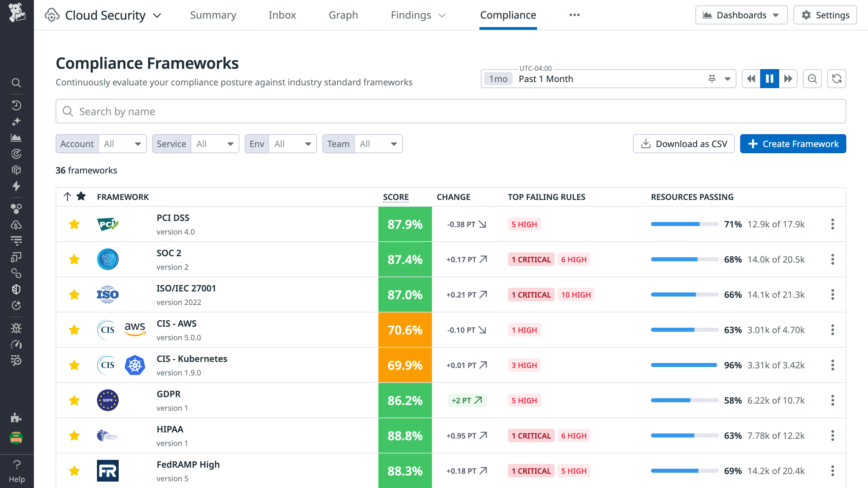Viewport: 868px width, 488px height.
Task: Select the Infrastructure layers icon in sidebar
Action: pos(17,170)
